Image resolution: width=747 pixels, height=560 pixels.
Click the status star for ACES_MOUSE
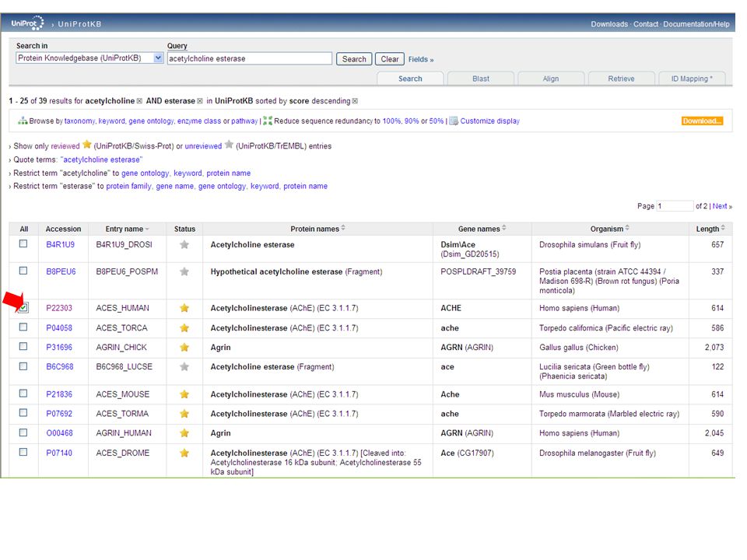(x=184, y=394)
